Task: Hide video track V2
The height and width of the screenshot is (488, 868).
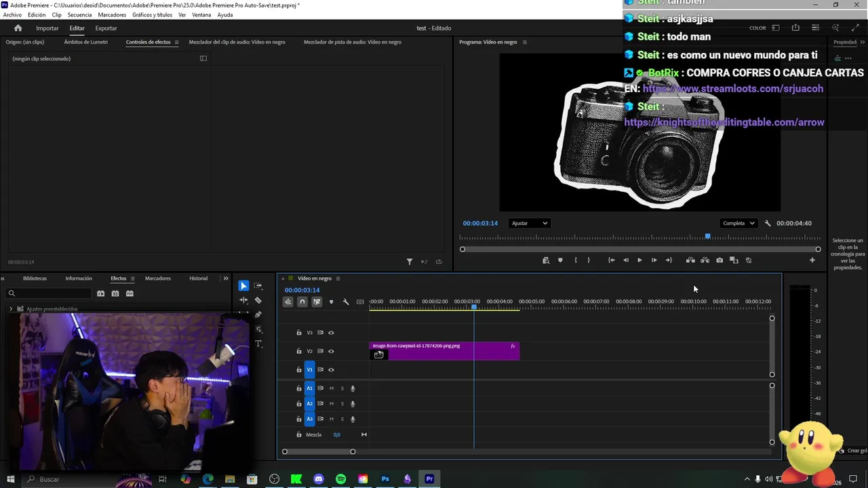Action: point(331,351)
